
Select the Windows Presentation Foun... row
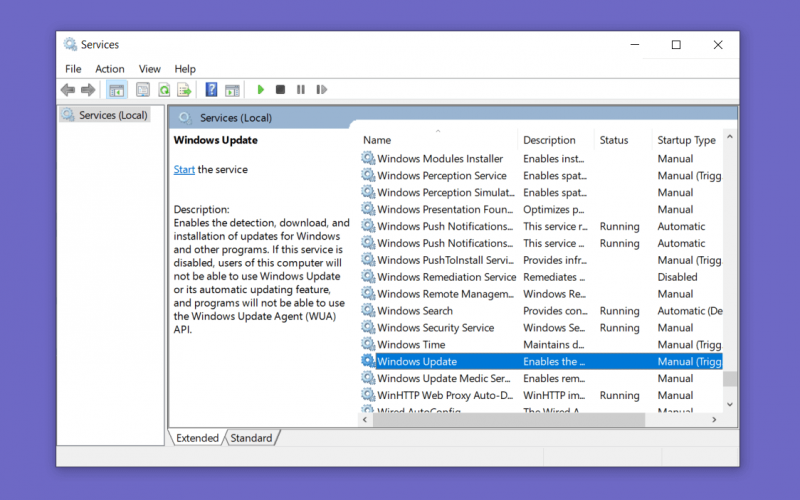[541, 209]
